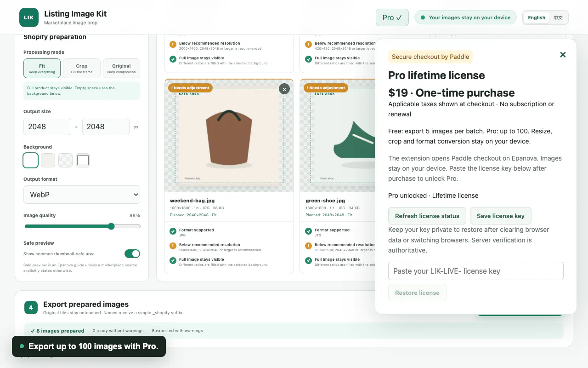588x368 pixels.
Task: Click the green-shoe.jpg preview thumbnail
Action: coord(338,136)
